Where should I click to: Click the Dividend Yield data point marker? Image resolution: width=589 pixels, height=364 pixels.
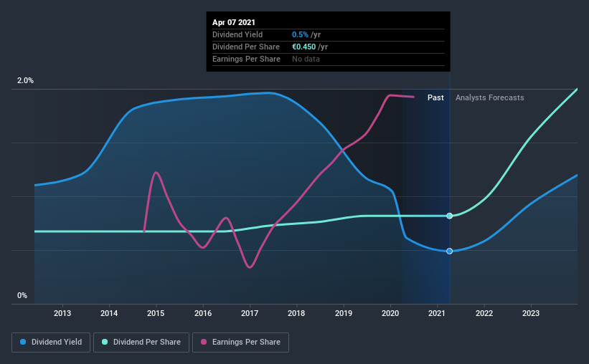point(449,251)
